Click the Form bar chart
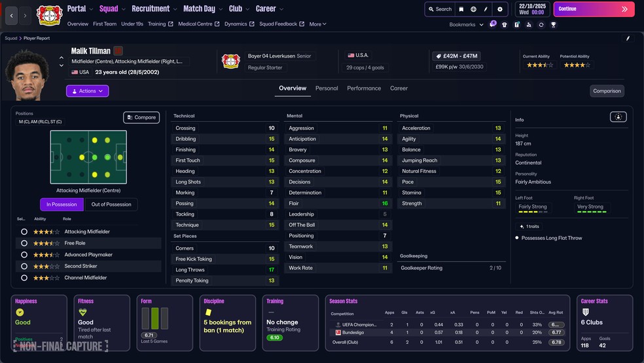 click(x=155, y=318)
